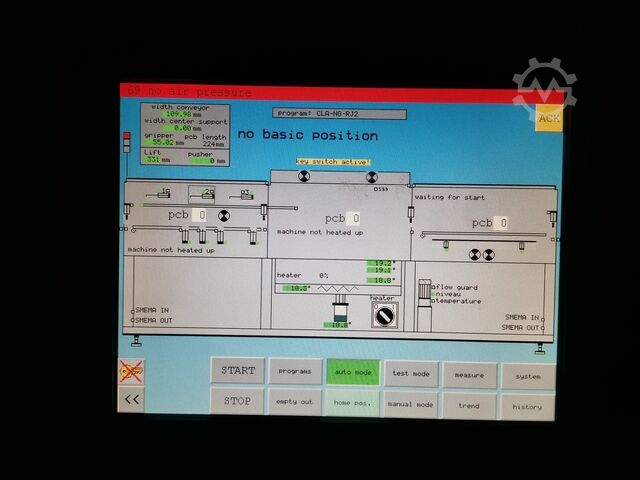The width and height of the screenshot is (640, 480).
Task: Switch to manual mode
Action: pos(411,404)
